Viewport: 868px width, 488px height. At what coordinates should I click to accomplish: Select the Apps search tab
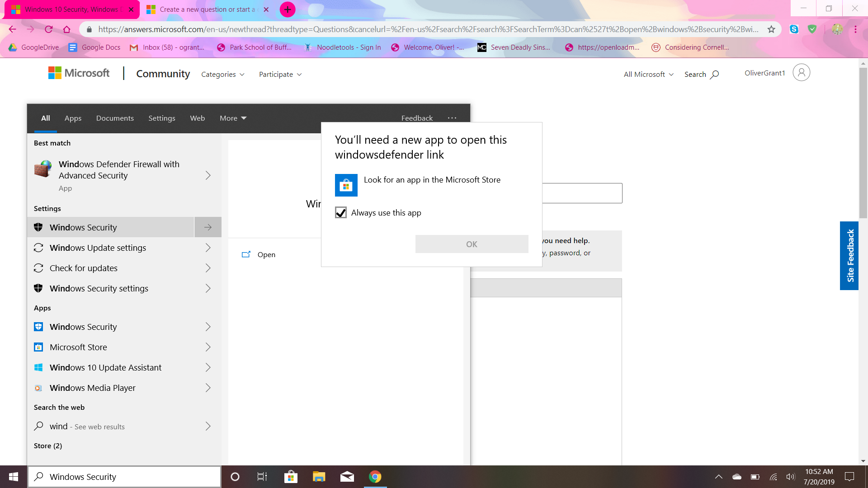click(73, 118)
